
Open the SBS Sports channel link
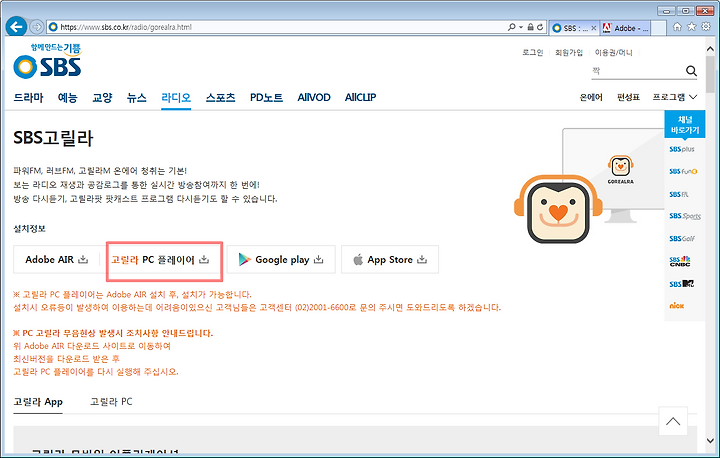tap(685, 216)
